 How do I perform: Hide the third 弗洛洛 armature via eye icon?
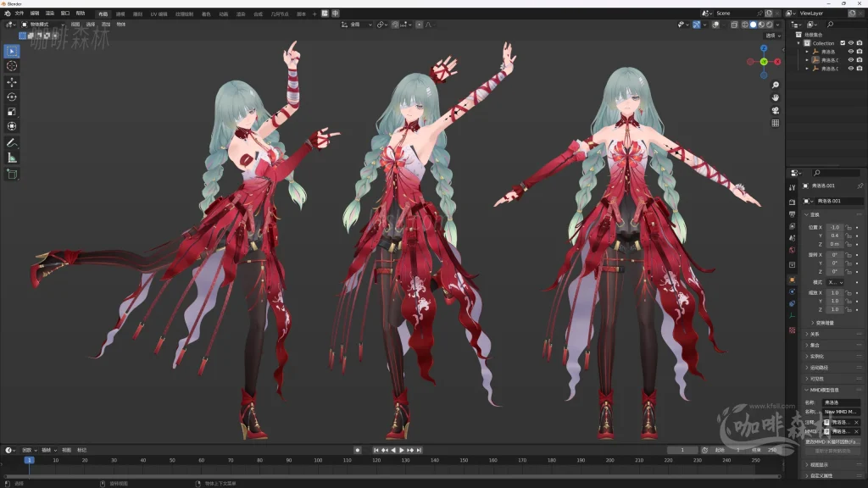(x=851, y=69)
